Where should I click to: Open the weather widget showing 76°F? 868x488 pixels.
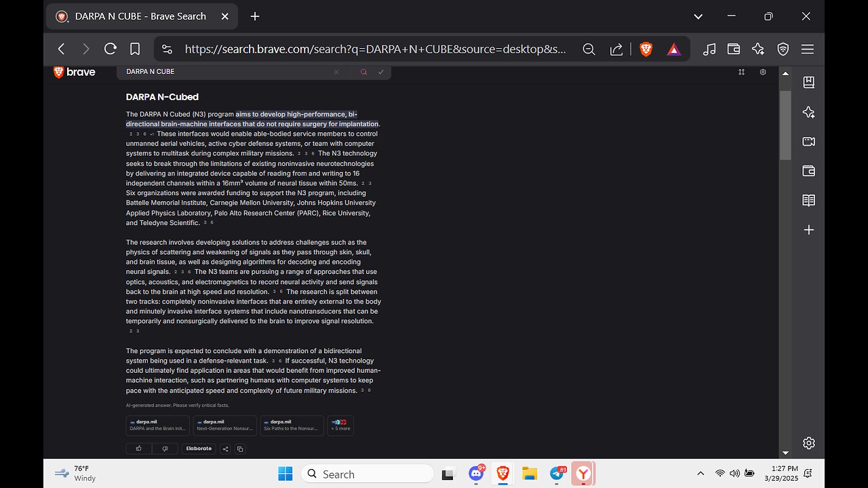[75, 474]
